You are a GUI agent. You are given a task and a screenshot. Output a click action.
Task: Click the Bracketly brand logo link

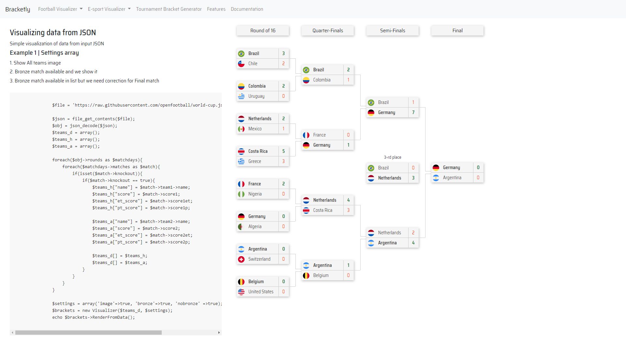[x=18, y=9]
